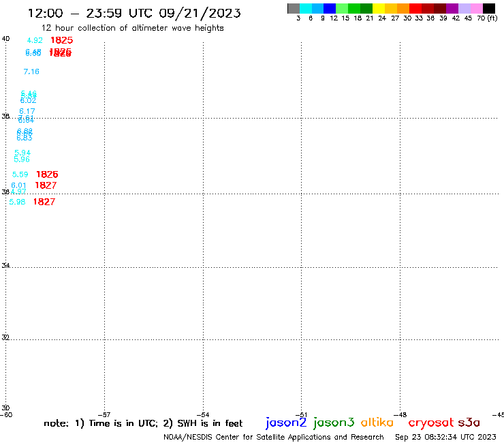Viewport: 504px width, 443px height.
Task: Click the gray swatch in the color scale
Action: click(294, 8)
